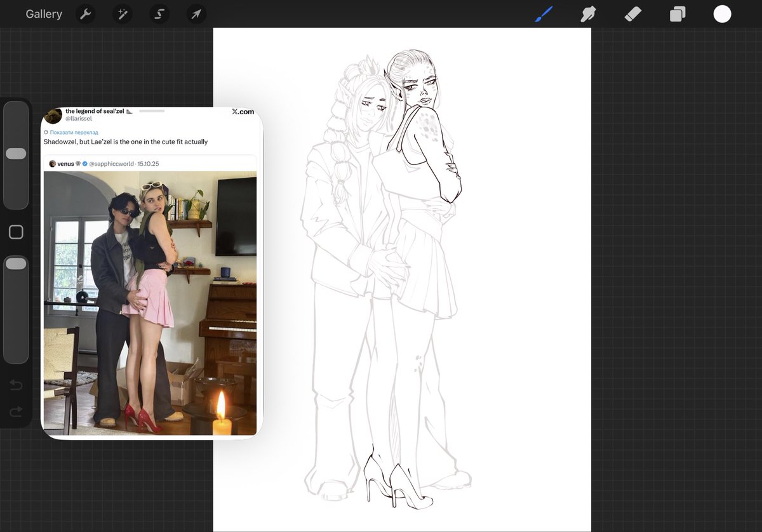Select the Smudge tool
762x532 pixels.
point(588,14)
